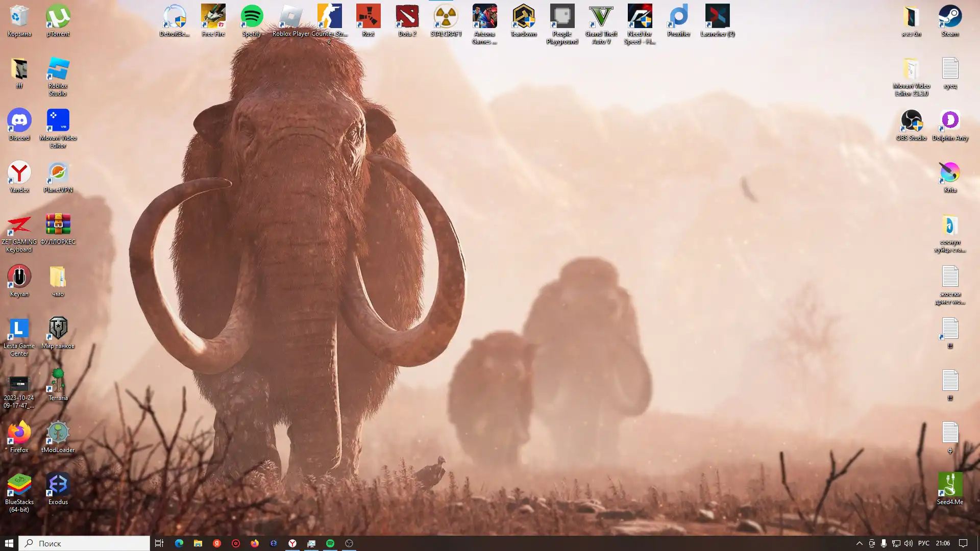Show hidden system tray icons
This screenshot has height=551, width=980.
[x=860, y=543]
